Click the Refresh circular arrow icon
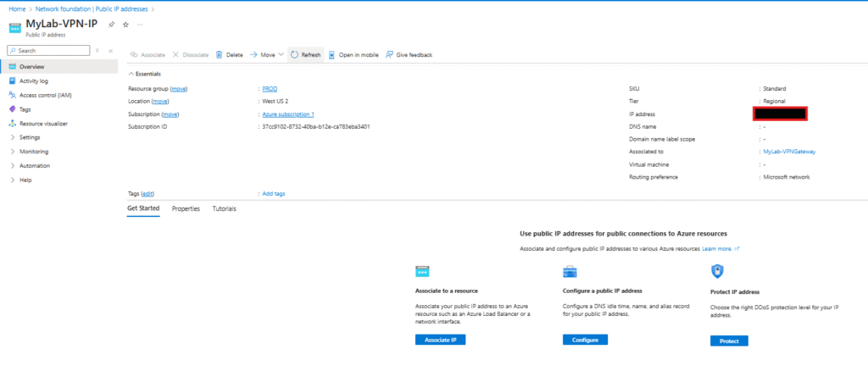 (294, 55)
